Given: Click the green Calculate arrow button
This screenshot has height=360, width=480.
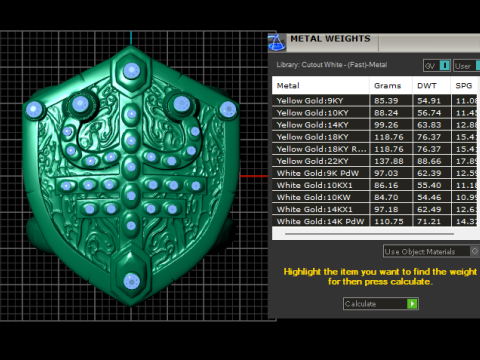Looking at the screenshot, I should [412, 304].
